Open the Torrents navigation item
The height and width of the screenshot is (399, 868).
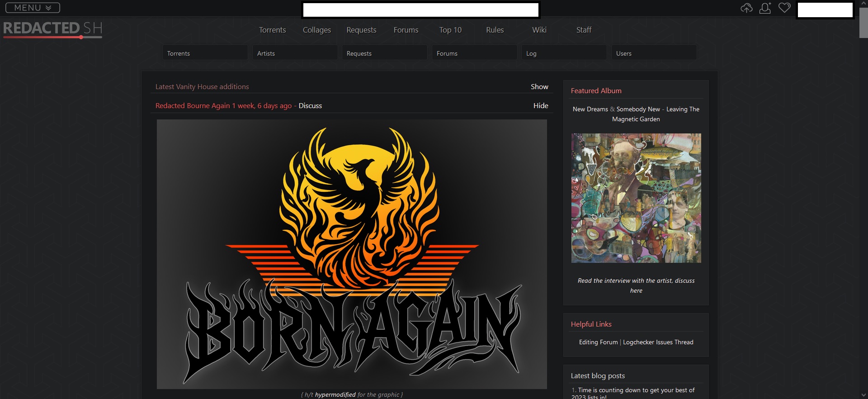272,30
